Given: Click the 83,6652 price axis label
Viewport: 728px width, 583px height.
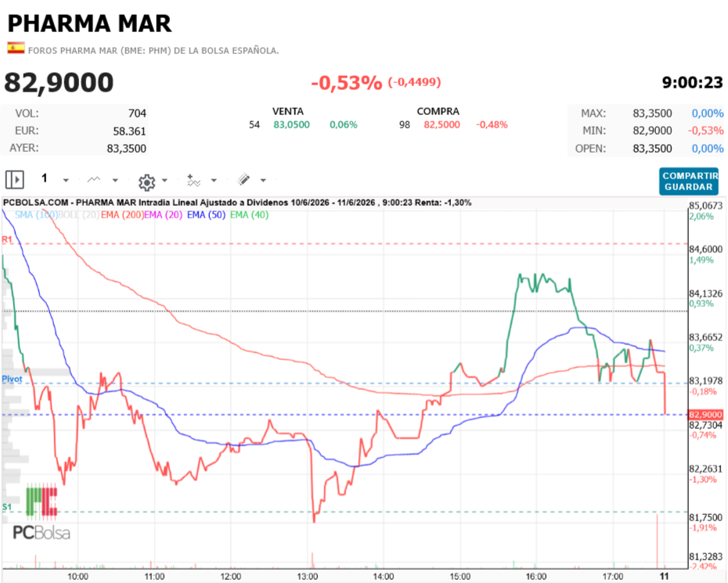Looking at the screenshot, I should pos(706,337).
